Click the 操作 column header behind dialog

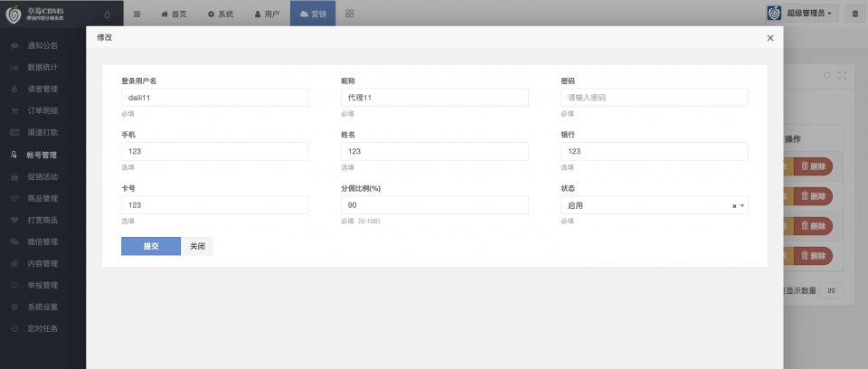[x=793, y=139]
